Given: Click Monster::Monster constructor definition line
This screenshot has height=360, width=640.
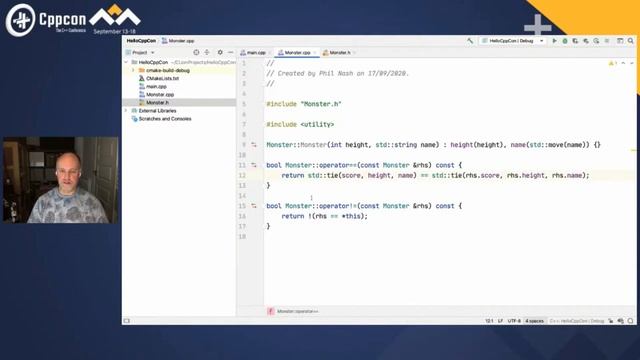Looking at the screenshot, I should tap(433, 145).
